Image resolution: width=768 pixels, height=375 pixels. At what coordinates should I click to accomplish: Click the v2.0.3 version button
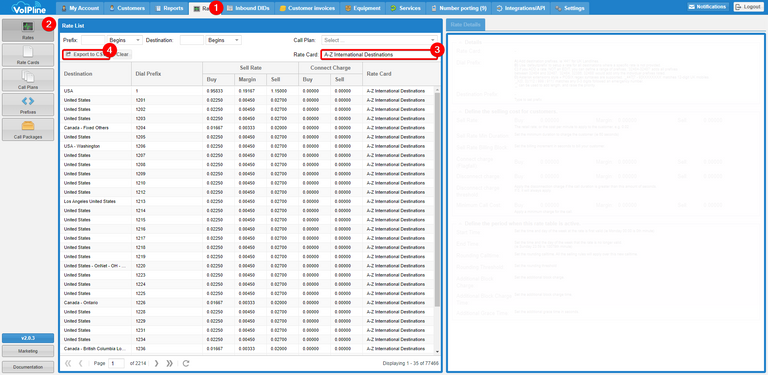point(28,338)
